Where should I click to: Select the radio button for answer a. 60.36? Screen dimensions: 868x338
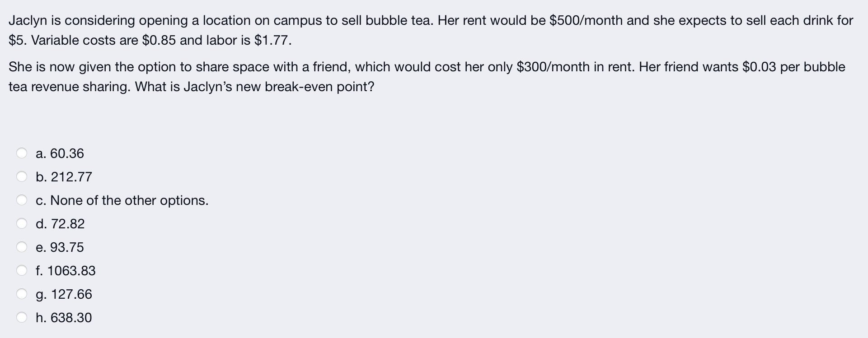pos(21,153)
